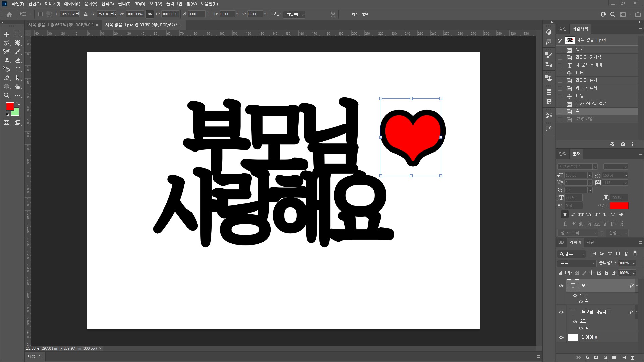The height and width of the screenshot is (362, 644).
Task: Select the Eraser tool
Action: pyautogui.click(x=18, y=60)
